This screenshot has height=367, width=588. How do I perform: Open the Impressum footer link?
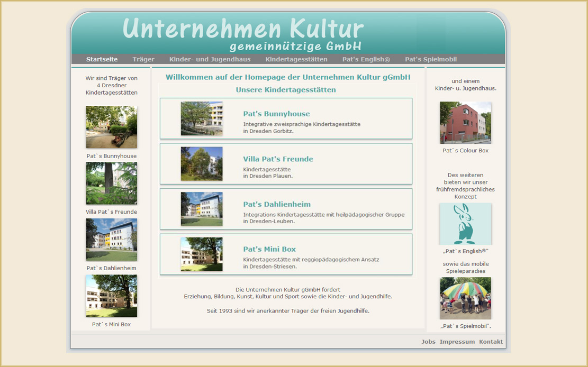457,342
